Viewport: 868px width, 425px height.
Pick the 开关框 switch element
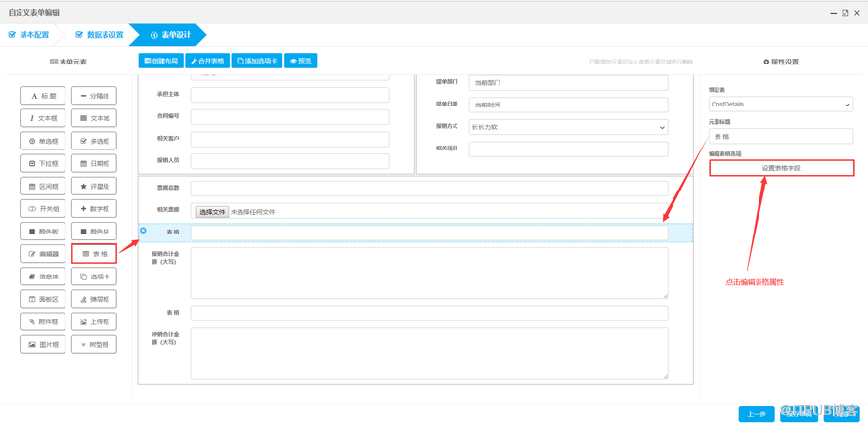coord(43,208)
